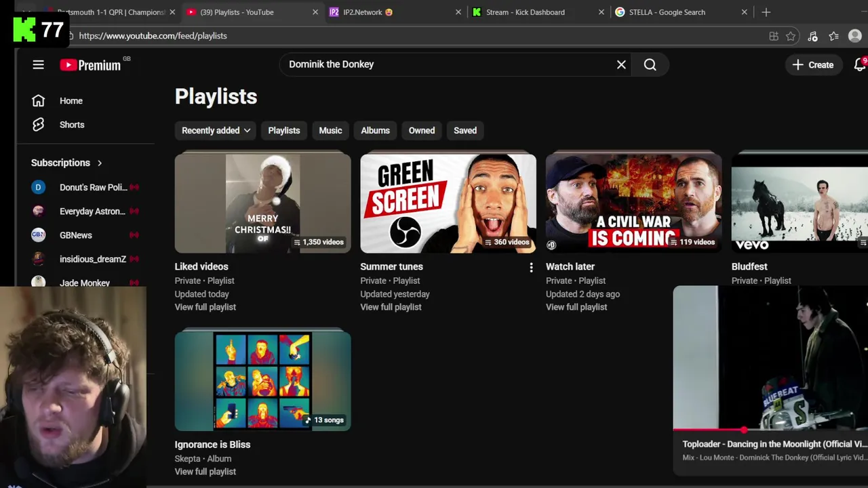Viewport: 868px width, 488px height.
Task: Open the YouTube hamburger guide menu
Action: [38, 64]
